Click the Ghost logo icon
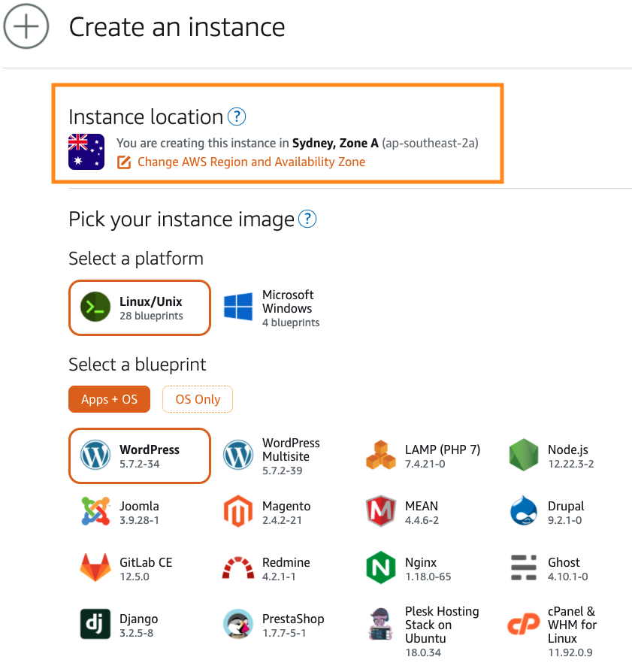 tap(524, 568)
